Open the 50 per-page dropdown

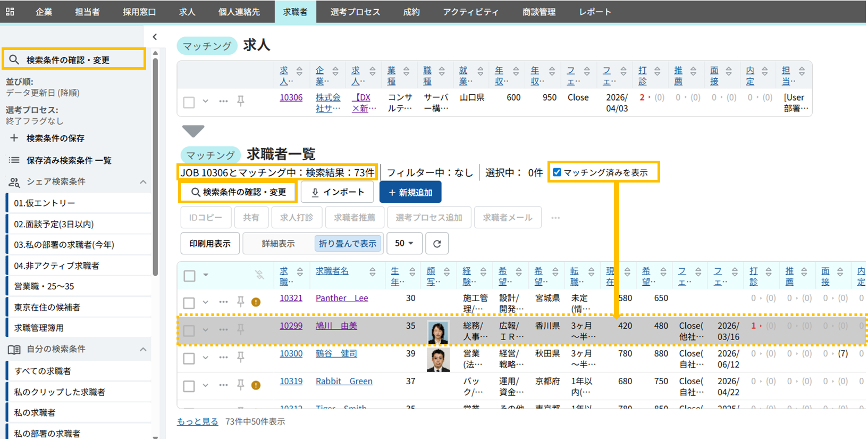404,244
